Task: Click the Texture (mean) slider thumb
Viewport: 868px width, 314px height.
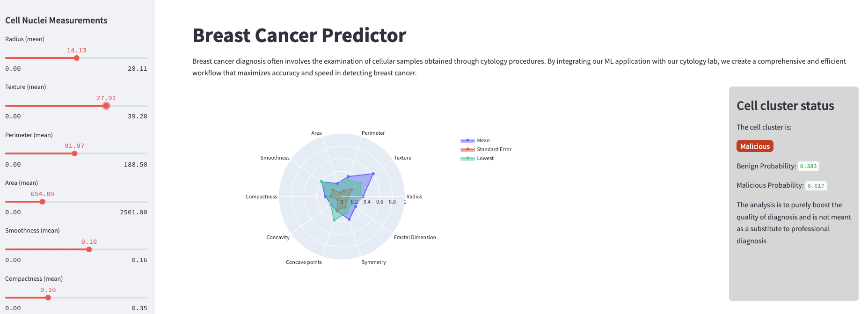Action: (x=106, y=106)
